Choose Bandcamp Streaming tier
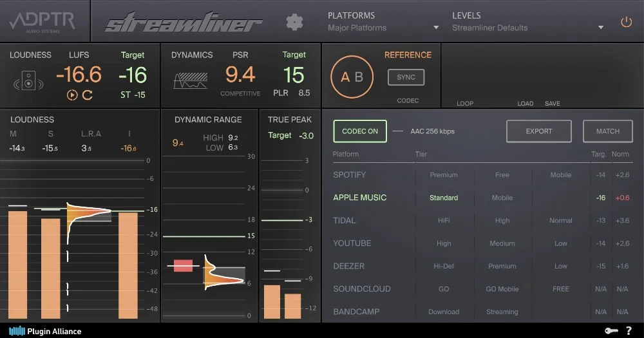Screen dimensions: 644x338 point(502,312)
